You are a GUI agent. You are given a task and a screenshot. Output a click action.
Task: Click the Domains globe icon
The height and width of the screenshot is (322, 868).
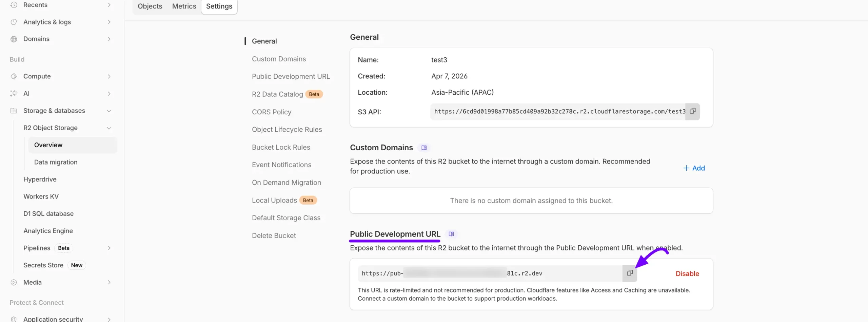pos(14,39)
